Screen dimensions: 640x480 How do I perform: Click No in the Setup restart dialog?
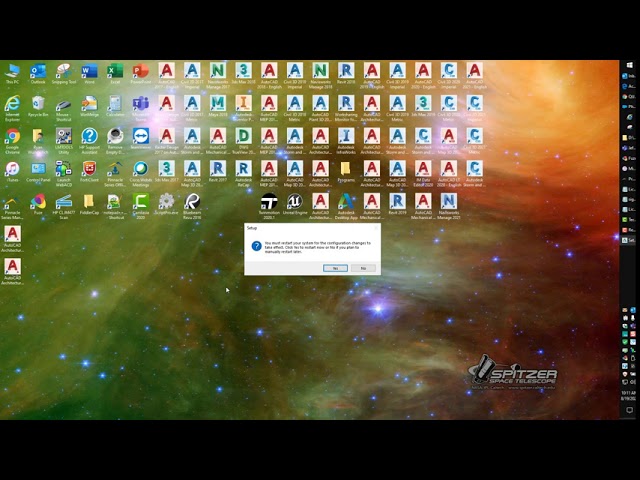click(363, 268)
